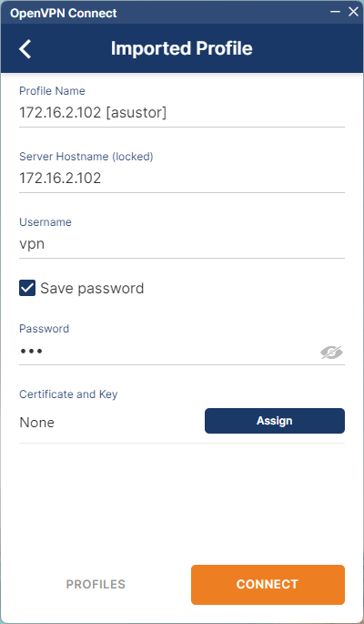Screen dimensions: 364x624
Task: Go back using the header arrow
Action: pos(25,49)
